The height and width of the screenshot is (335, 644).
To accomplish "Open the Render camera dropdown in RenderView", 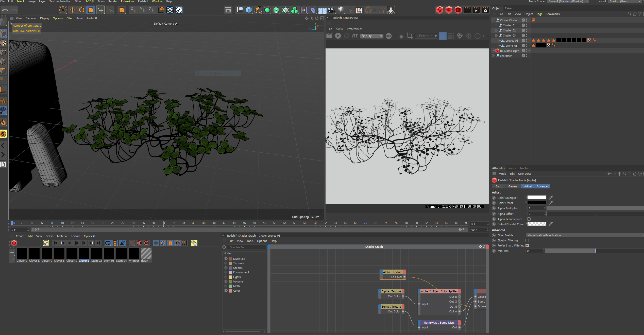I will (x=426, y=36).
